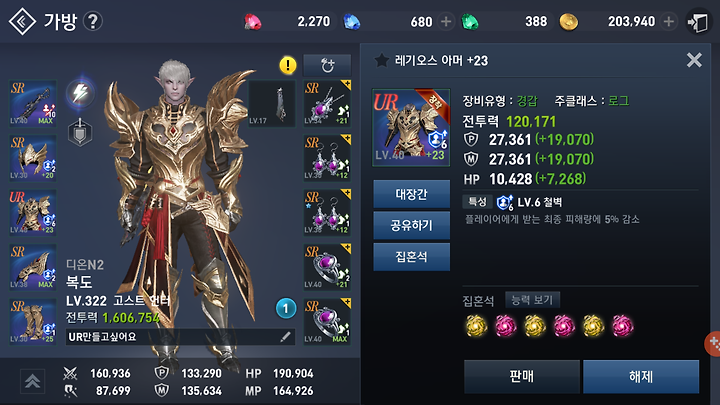Expand the stats panel with double chevron

click(x=32, y=381)
